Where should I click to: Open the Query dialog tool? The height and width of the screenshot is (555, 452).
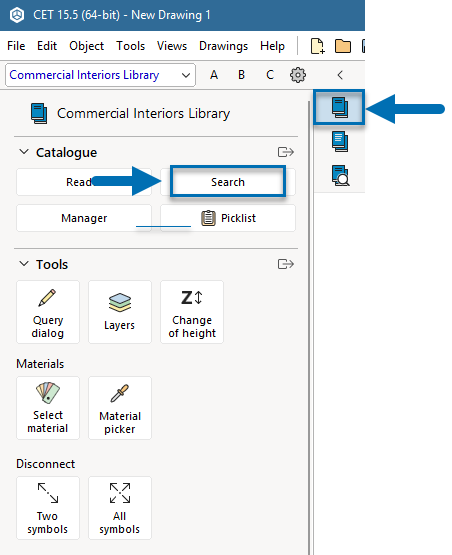coord(48,312)
